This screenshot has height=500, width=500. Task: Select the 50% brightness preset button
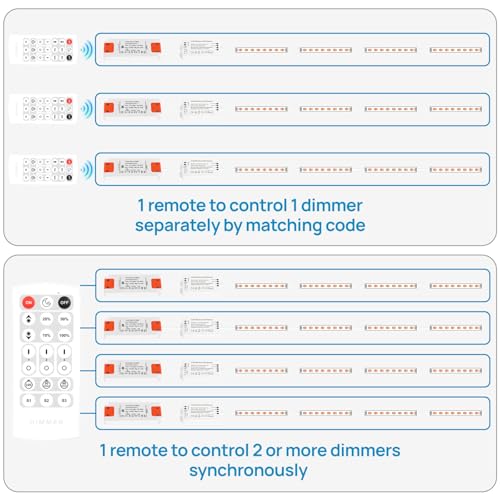(64, 319)
